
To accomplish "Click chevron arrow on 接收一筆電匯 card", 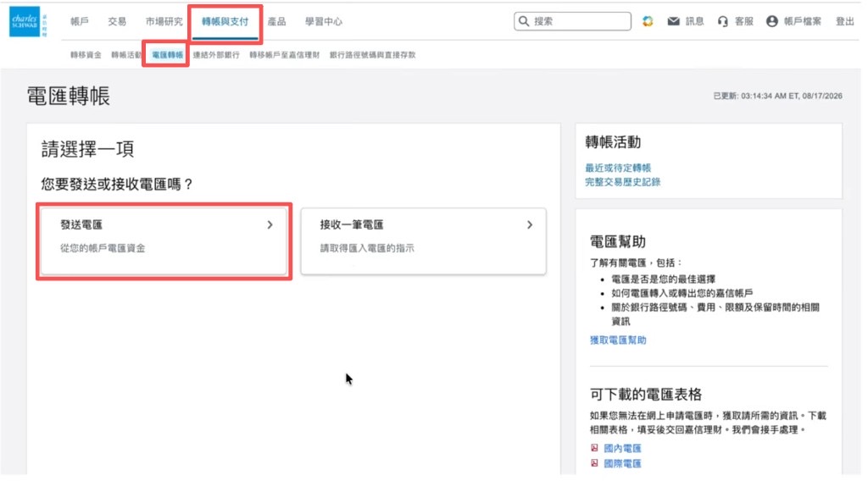I will click(x=530, y=224).
